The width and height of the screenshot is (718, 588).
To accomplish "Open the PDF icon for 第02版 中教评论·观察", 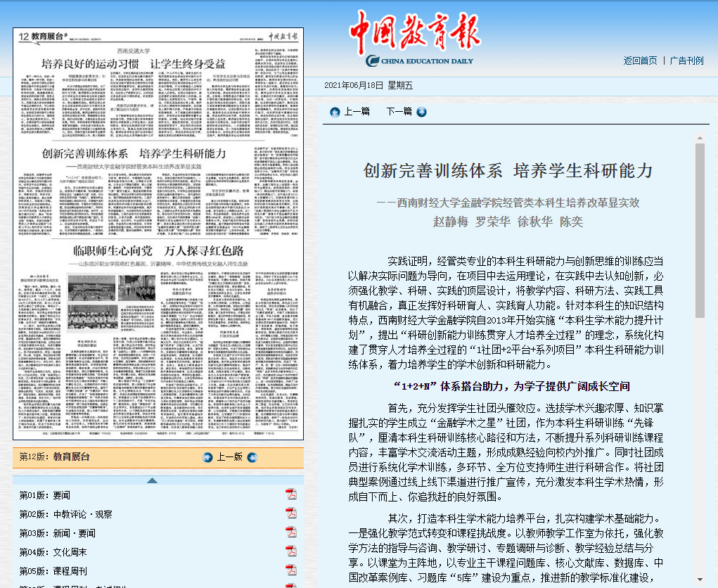I will 290,513.
